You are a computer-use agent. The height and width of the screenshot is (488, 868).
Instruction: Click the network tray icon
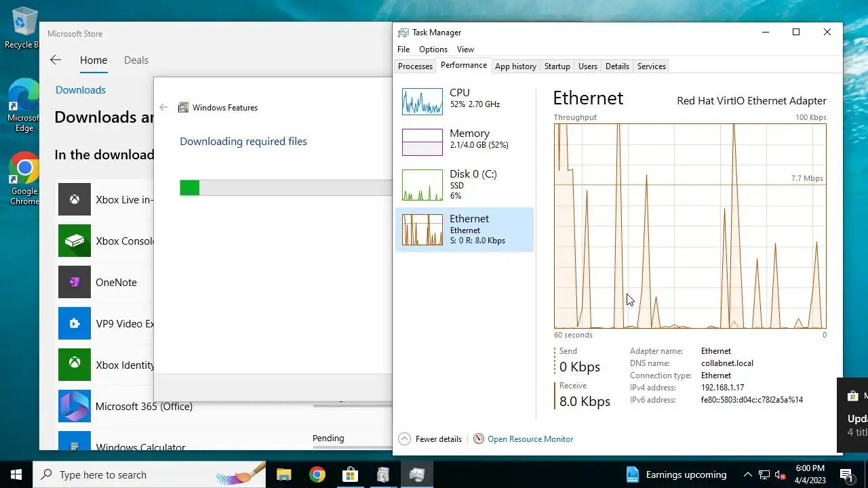pos(764,474)
